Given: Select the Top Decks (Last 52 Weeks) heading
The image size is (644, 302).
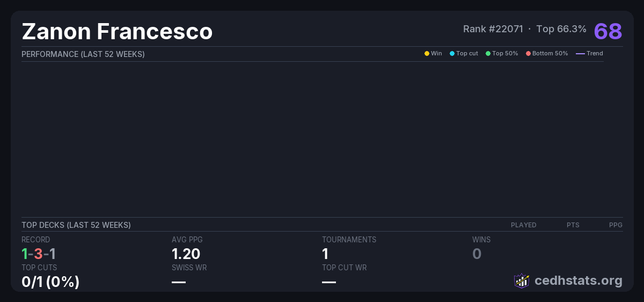Looking at the screenshot, I should pyautogui.click(x=76, y=225).
